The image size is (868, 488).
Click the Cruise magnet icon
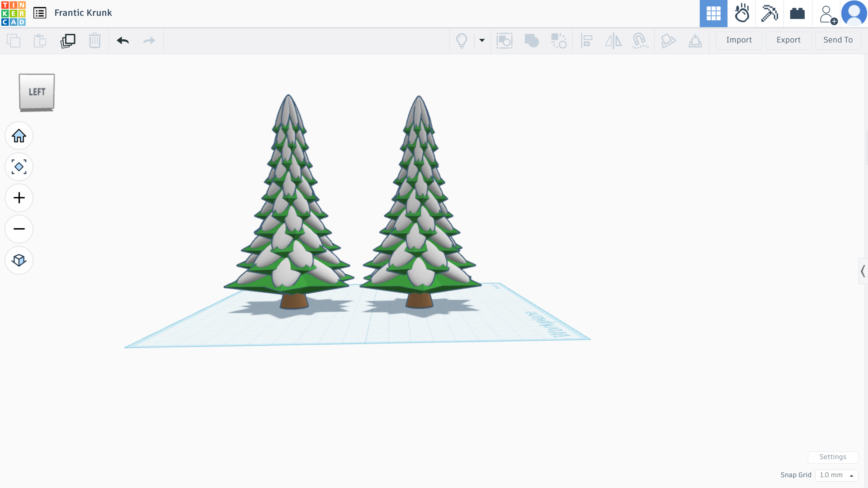(x=640, y=41)
